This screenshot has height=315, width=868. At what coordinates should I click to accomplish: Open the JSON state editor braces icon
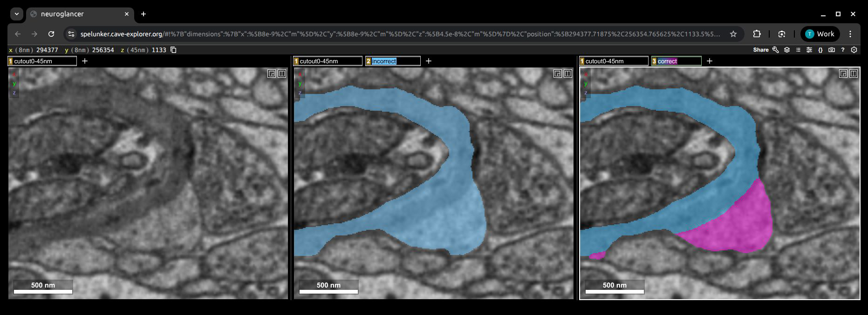point(820,50)
